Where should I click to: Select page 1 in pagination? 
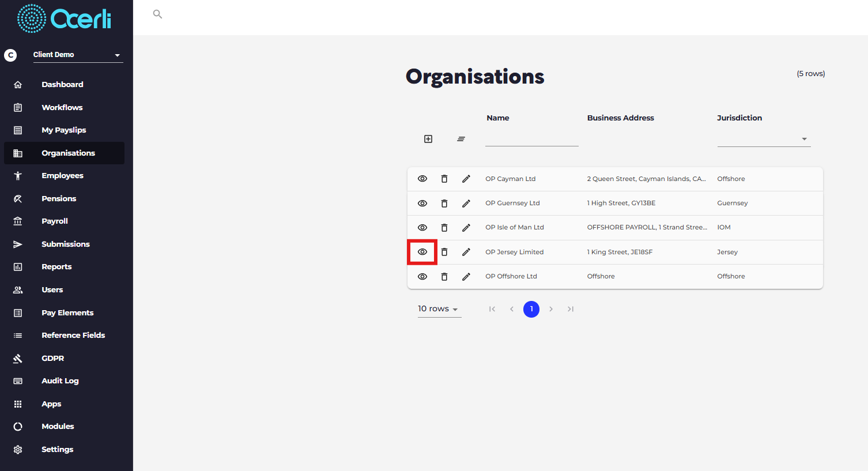pos(531,309)
